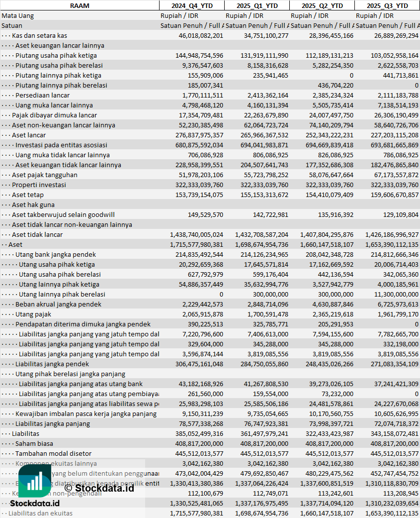Click the Liabilitas row label

25,433
